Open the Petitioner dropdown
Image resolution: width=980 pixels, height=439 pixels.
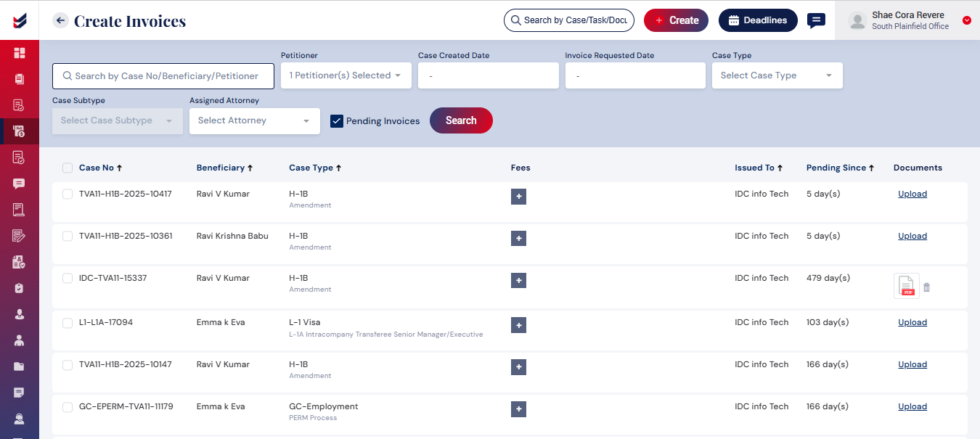pos(346,75)
